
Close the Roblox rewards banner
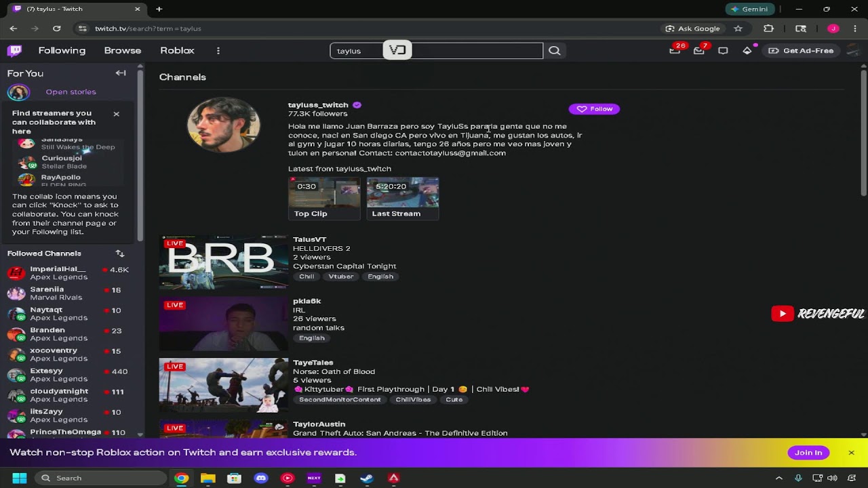(851, 453)
